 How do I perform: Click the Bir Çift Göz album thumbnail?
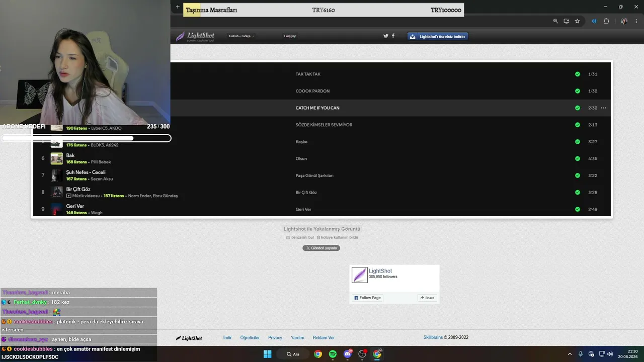57,192
